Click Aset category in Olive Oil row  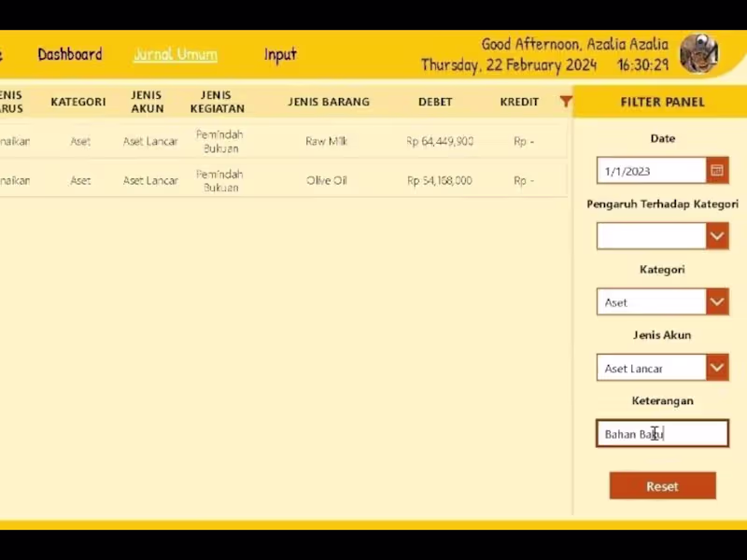[x=80, y=180]
